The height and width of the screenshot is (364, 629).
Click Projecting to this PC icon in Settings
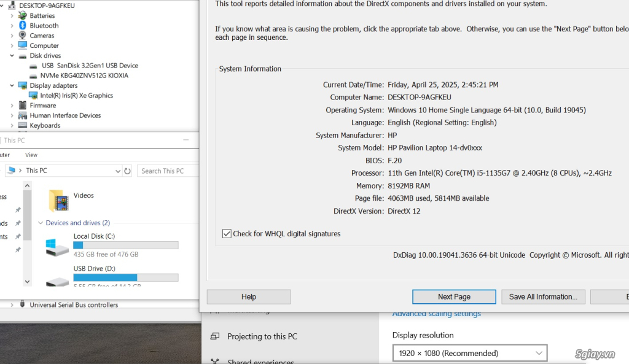coord(215,336)
